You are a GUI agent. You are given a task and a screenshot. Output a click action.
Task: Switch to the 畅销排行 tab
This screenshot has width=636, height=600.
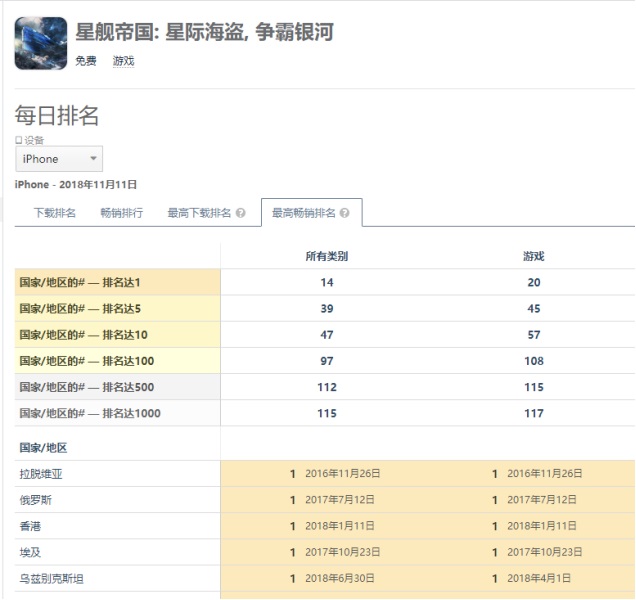[121, 213]
